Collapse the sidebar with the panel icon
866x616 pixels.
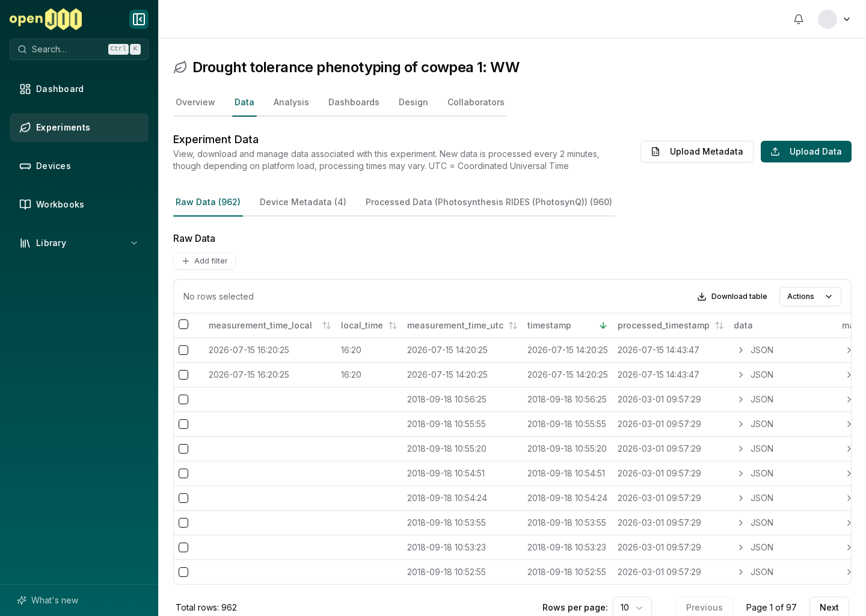click(139, 19)
